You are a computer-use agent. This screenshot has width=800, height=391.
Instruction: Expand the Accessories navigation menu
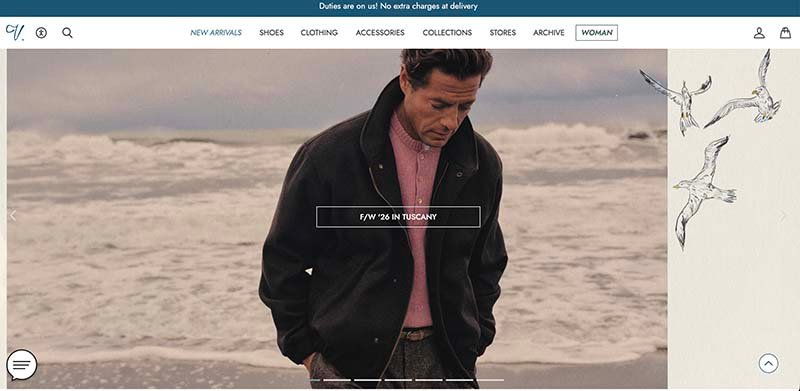pyautogui.click(x=380, y=33)
